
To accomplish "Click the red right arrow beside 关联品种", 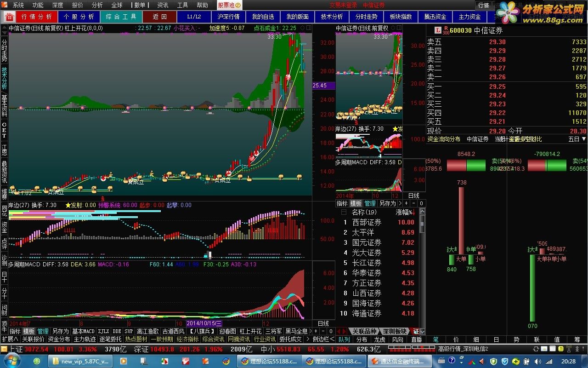I will pos(345,331).
